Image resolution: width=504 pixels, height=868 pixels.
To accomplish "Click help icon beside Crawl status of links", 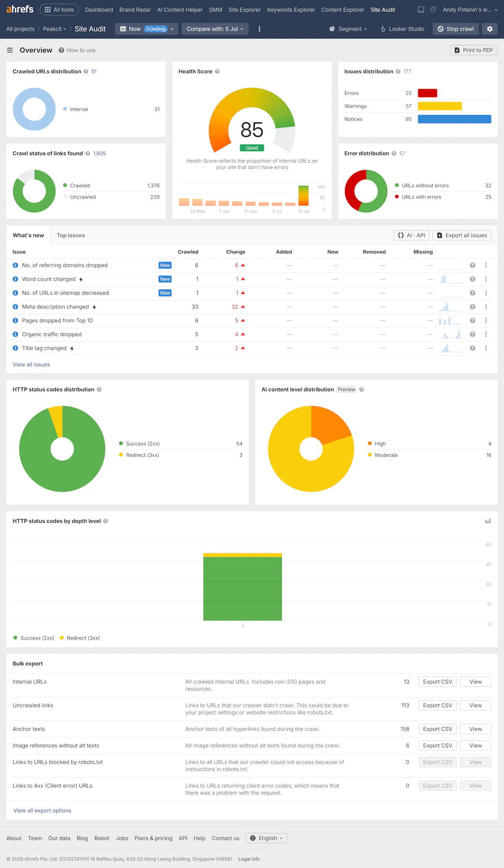I will click(88, 153).
